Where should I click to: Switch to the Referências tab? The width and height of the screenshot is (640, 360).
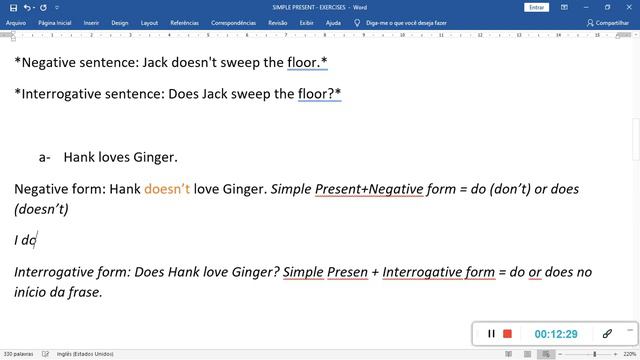click(x=184, y=23)
